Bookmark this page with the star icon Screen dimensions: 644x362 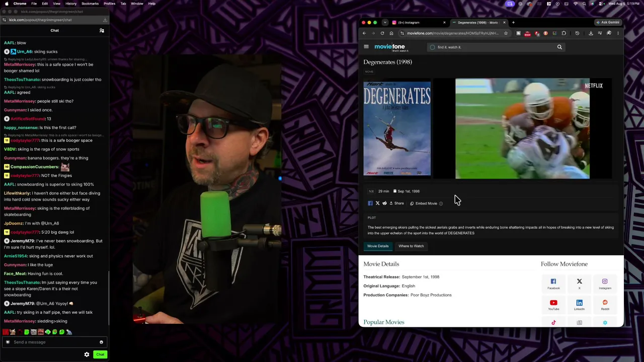(x=506, y=33)
